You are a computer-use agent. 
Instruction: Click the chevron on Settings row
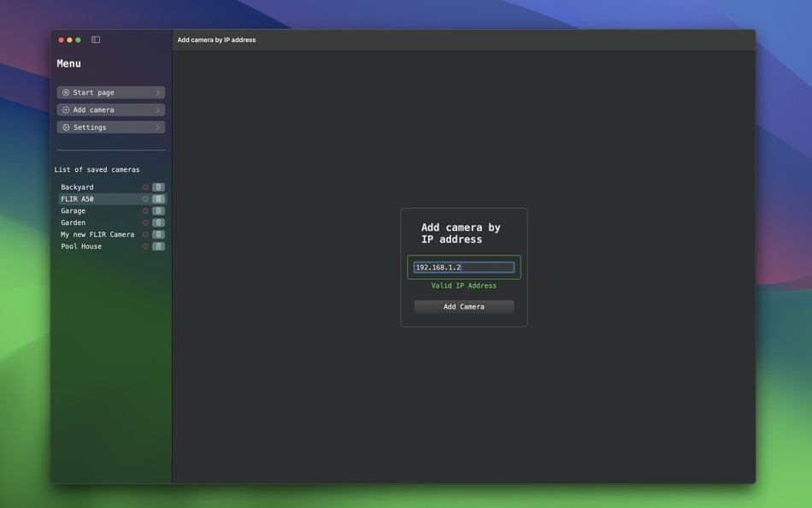point(158,127)
